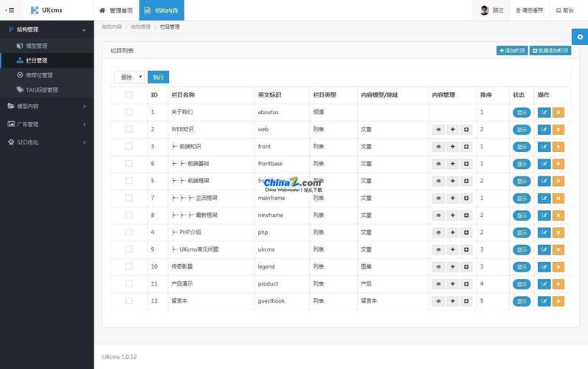Add content to the legend row

point(453,266)
